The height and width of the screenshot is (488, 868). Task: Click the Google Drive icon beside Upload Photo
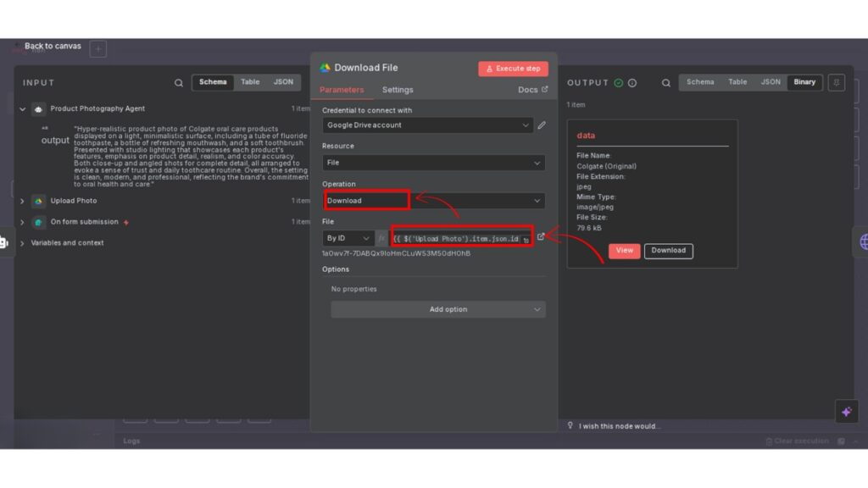(x=38, y=202)
